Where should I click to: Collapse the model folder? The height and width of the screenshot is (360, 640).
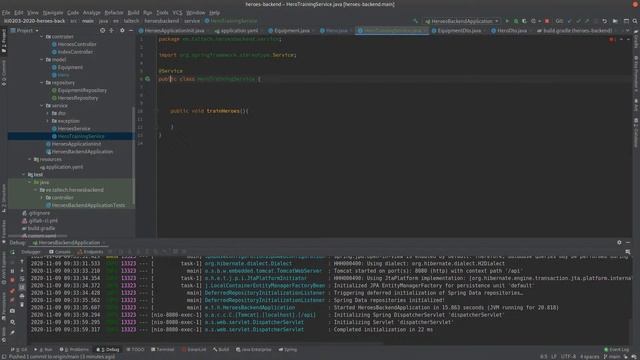click(42, 60)
